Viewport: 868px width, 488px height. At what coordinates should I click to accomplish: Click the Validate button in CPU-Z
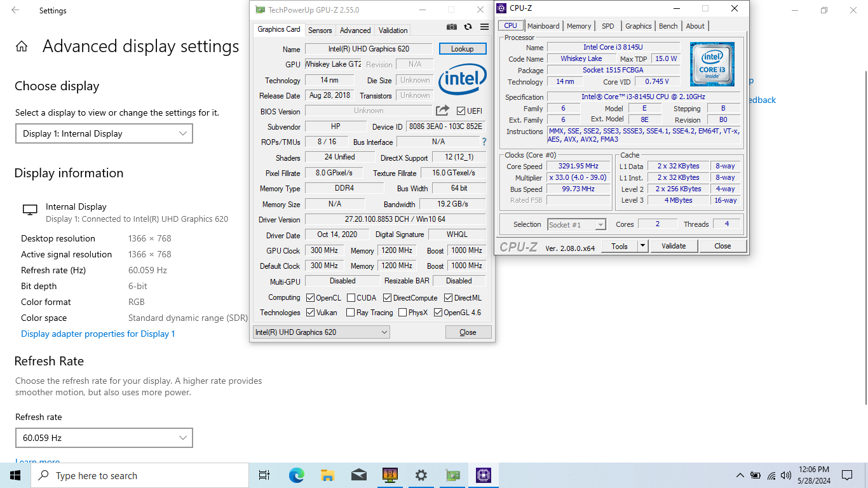[674, 246]
